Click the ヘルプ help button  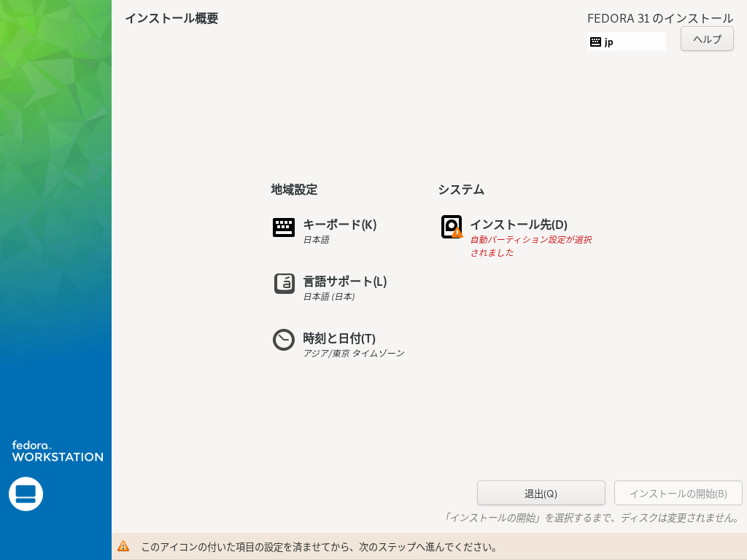pyautogui.click(x=707, y=39)
